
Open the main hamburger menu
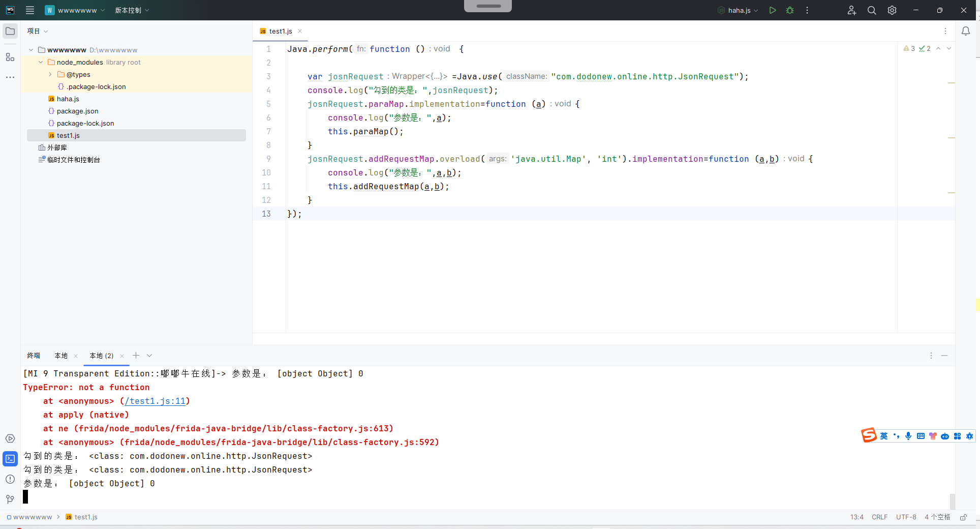pyautogui.click(x=30, y=10)
